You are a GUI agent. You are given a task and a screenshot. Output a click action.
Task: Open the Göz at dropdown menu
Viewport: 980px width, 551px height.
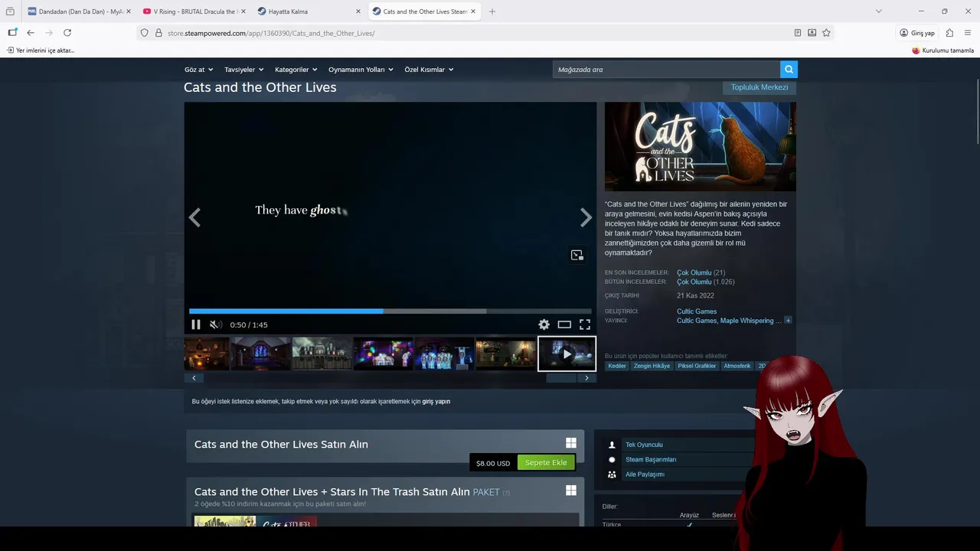[x=198, y=70]
